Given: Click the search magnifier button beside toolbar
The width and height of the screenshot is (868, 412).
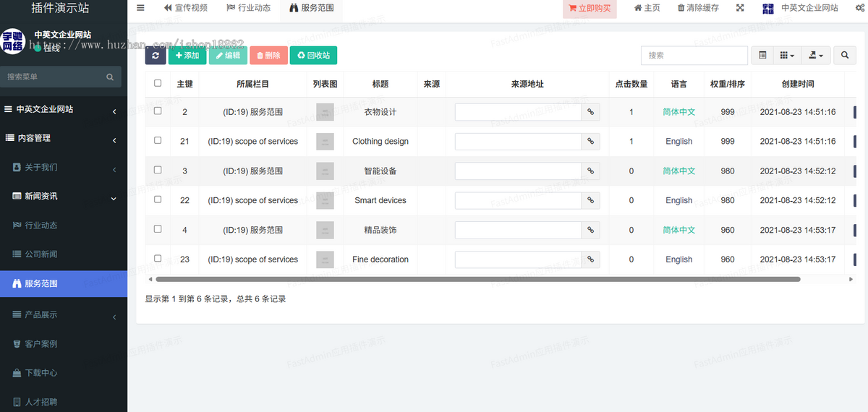Looking at the screenshot, I should coord(844,55).
